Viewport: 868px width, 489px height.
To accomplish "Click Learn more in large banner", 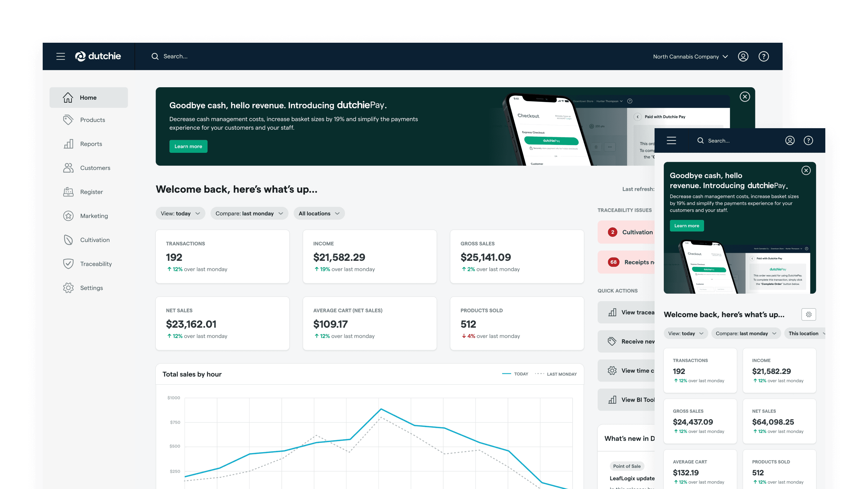I will tap(188, 146).
